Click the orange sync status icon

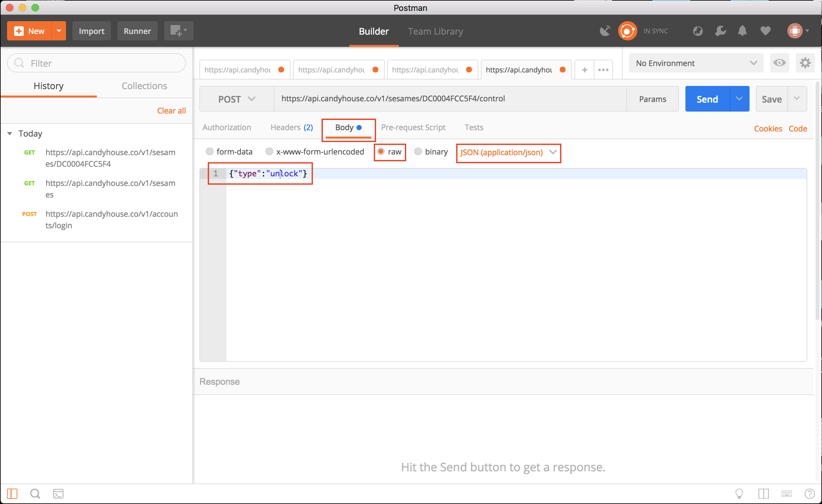(627, 31)
